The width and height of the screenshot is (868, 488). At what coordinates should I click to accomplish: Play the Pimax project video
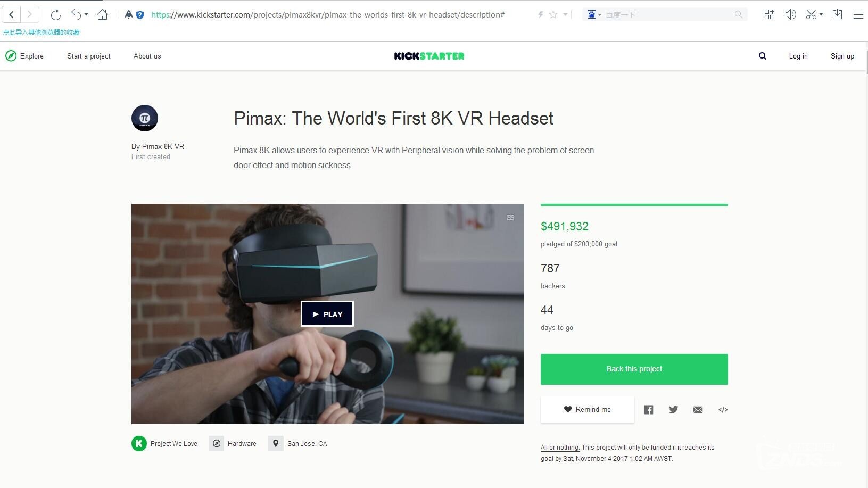(x=327, y=314)
